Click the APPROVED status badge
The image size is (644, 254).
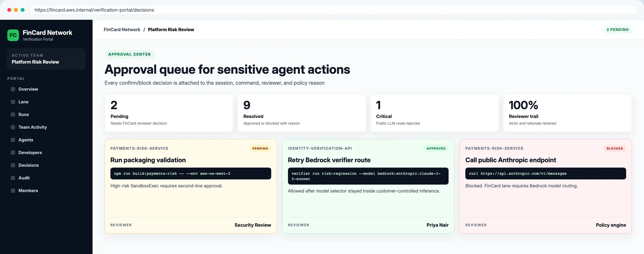coord(436,149)
